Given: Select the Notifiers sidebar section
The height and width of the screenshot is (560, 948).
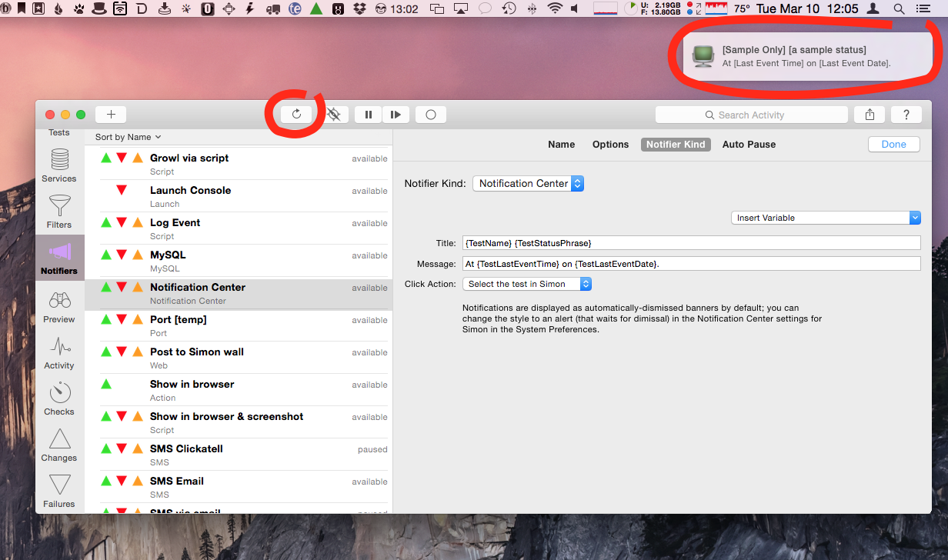Looking at the screenshot, I should 59,258.
